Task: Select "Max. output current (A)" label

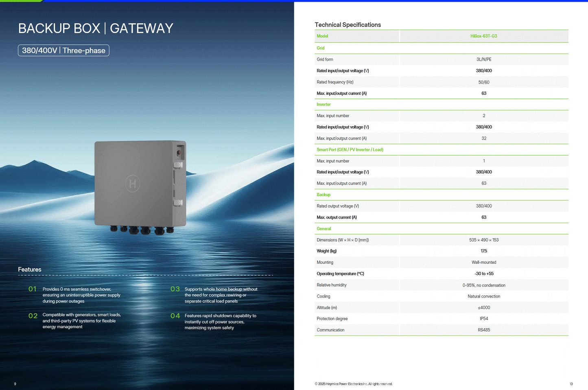Action: 337,217
